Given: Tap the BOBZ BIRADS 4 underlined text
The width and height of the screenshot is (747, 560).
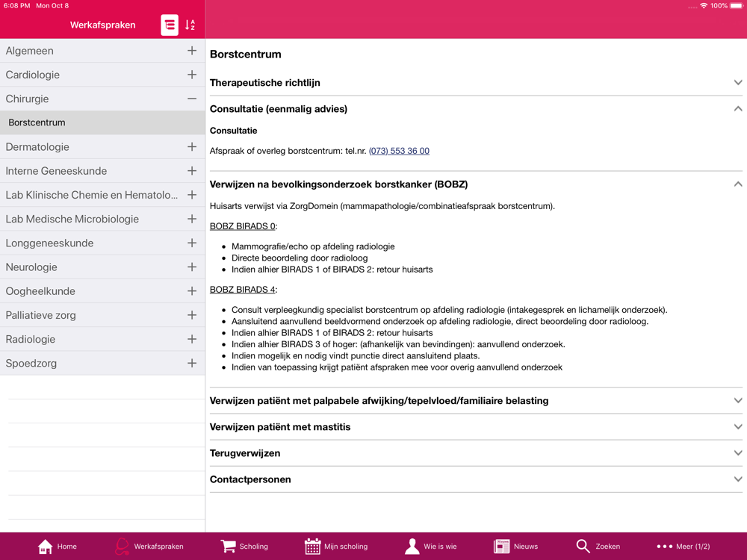Looking at the screenshot, I should coord(243,290).
